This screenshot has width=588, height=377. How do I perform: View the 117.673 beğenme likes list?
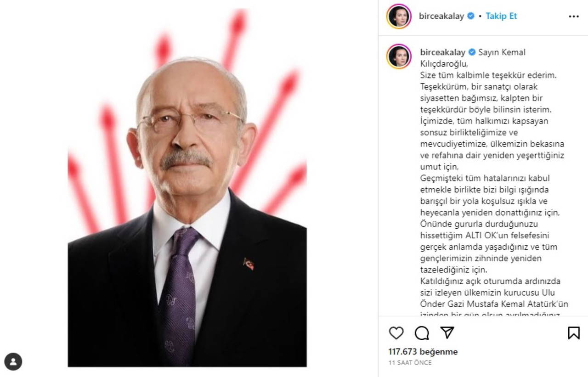click(x=423, y=352)
